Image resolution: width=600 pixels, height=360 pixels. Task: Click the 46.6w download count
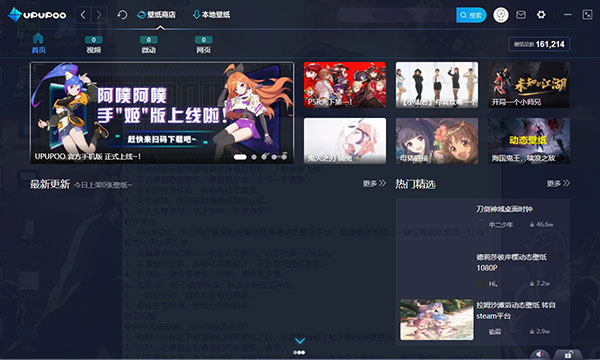(x=541, y=225)
